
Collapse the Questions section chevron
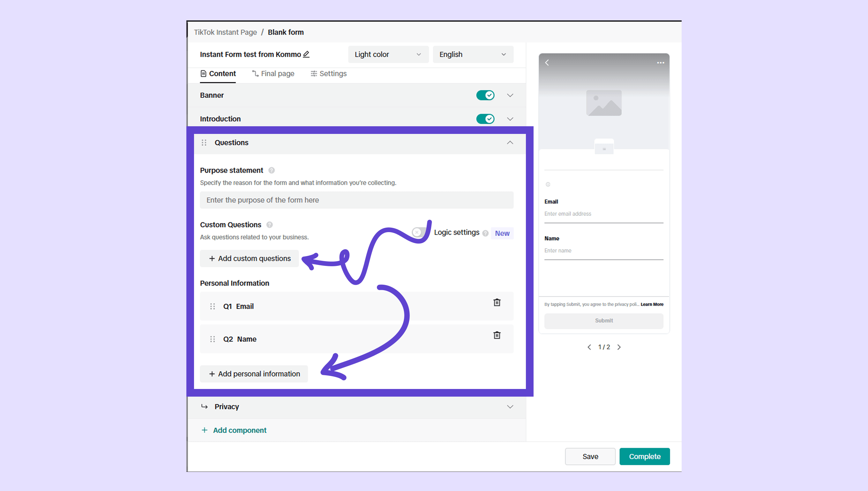click(x=510, y=143)
